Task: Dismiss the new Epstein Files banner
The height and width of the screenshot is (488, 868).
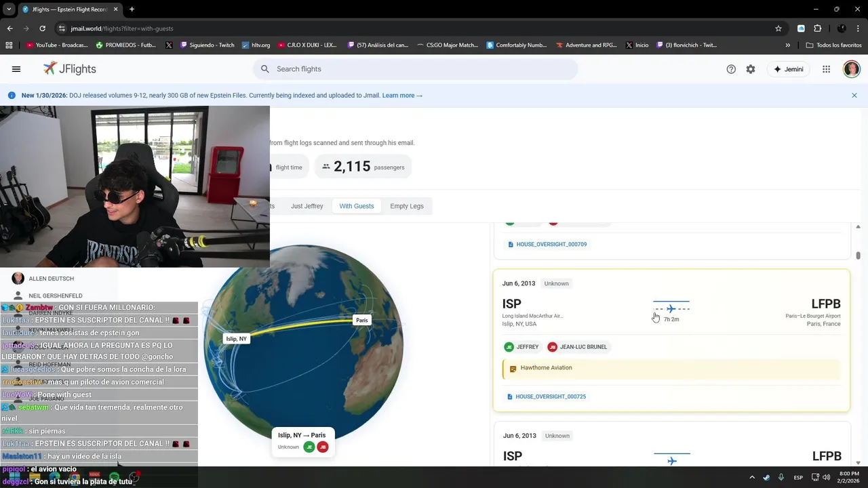Action: tap(854, 96)
